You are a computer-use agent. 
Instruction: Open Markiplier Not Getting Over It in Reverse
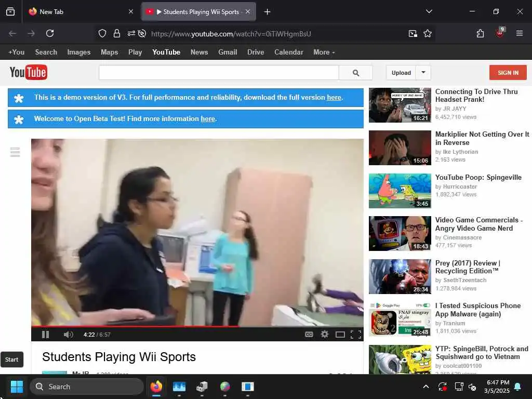pos(482,138)
